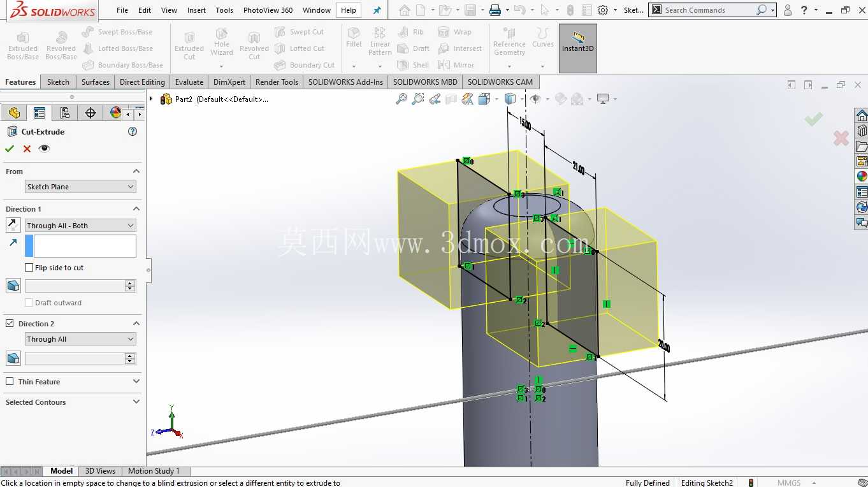
Task: Open the PhotoView 360 menu
Action: [x=268, y=10]
